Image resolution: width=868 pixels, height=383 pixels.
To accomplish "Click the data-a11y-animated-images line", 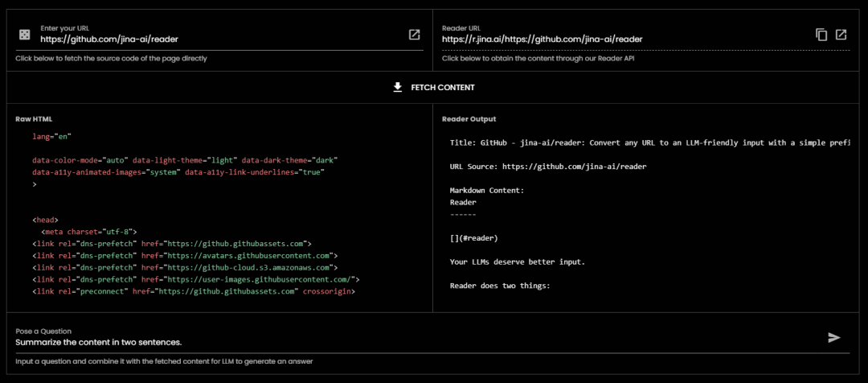I will 178,172.
